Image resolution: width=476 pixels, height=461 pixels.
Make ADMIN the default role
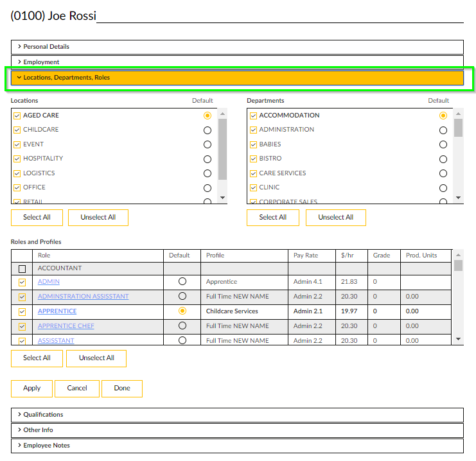[182, 282]
